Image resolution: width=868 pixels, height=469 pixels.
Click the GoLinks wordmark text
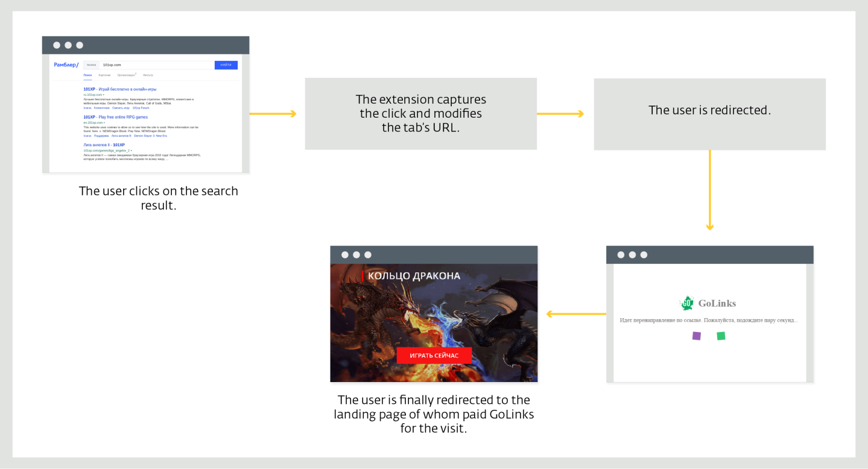717,303
